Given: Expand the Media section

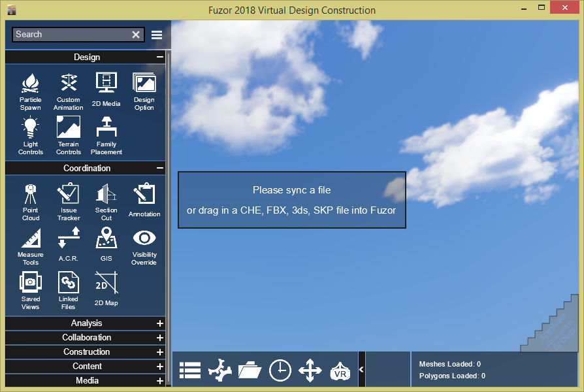Looking at the screenshot, I should point(86,380).
